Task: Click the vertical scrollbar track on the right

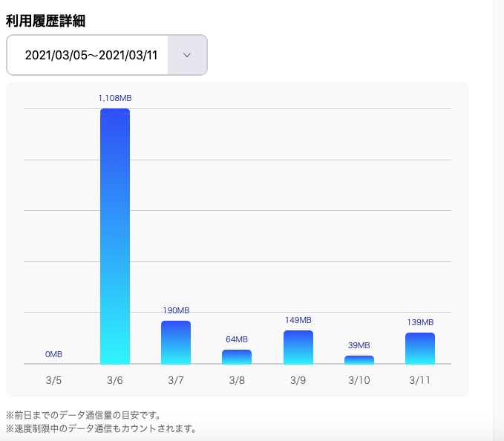Action: click(498, 223)
